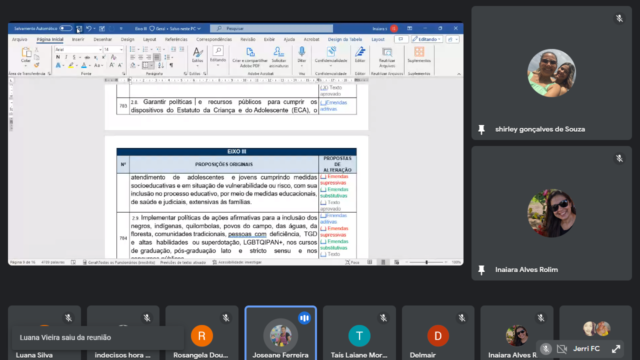
Task: Toggle italic I formatting
Action: [x=66, y=57]
